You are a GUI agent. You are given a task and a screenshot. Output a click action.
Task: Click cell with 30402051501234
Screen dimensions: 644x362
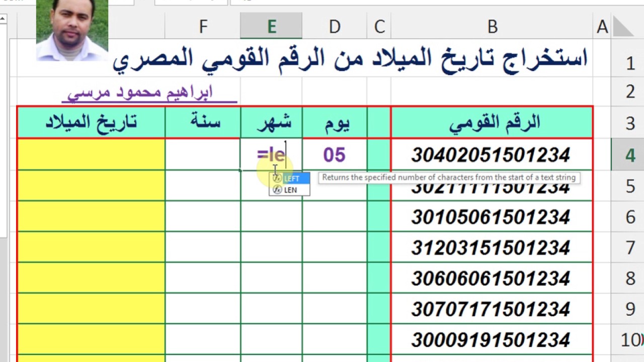pyautogui.click(x=492, y=155)
